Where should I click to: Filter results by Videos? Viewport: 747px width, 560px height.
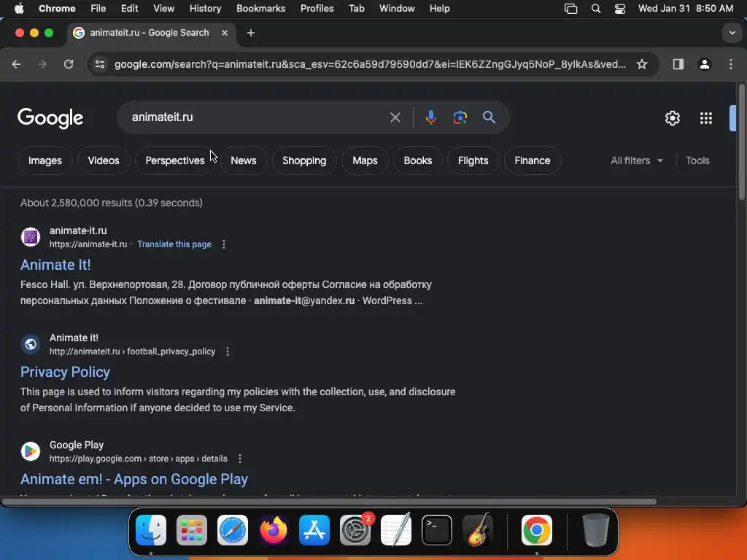tap(104, 160)
